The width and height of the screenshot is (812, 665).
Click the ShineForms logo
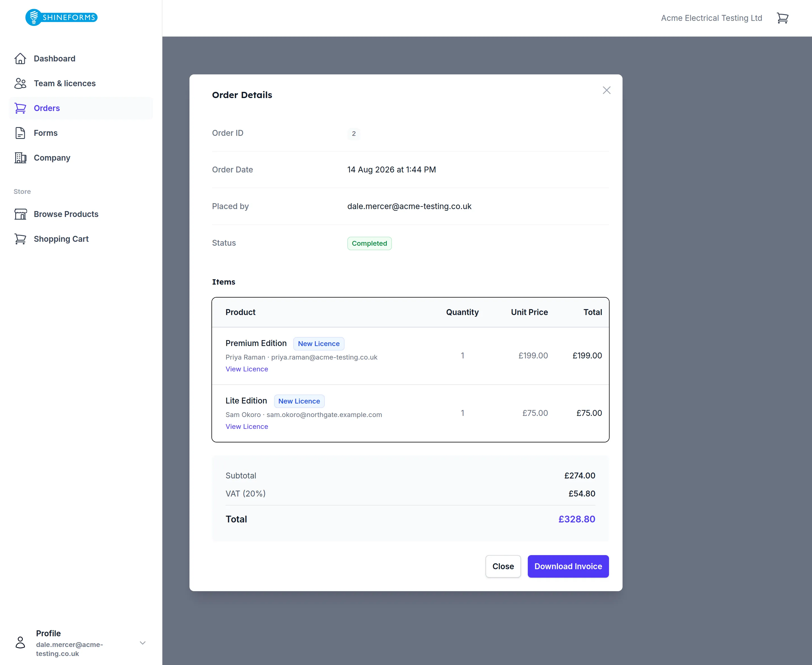tap(61, 17)
